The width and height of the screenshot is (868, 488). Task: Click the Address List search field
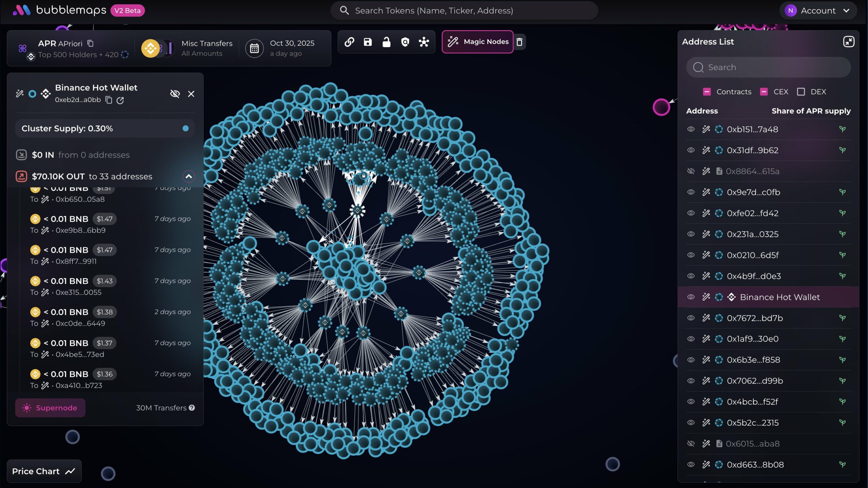point(768,67)
